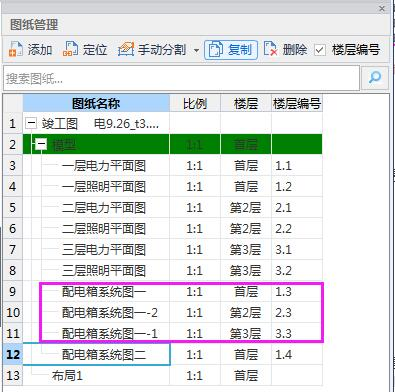This screenshot has width=395, height=392.
Task: Click the 添加 (Add) drawing icon
Action: pos(15,50)
